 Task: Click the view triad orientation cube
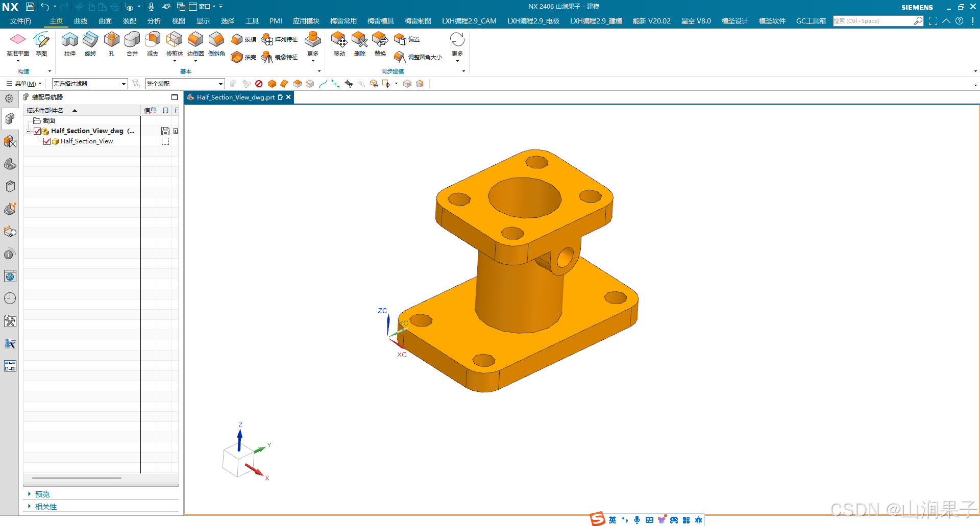point(239,461)
